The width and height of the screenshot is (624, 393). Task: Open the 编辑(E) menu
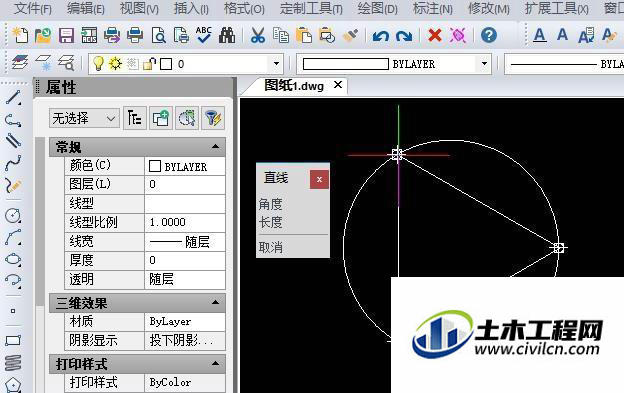point(86,8)
